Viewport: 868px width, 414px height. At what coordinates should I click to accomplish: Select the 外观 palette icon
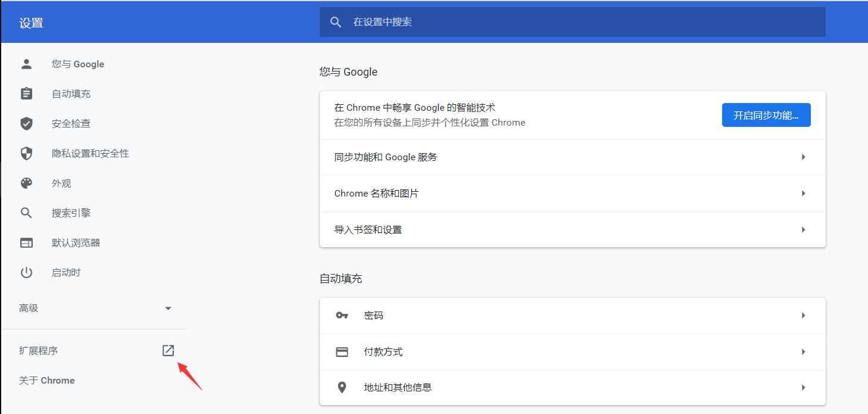pyautogui.click(x=26, y=183)
